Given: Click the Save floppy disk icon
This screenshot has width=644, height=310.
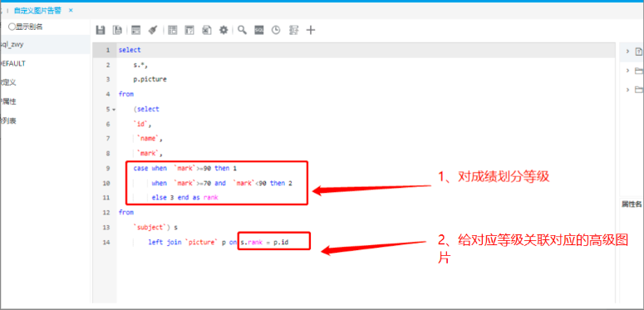Looking at the screenshot, I should (x=101, y=30).
